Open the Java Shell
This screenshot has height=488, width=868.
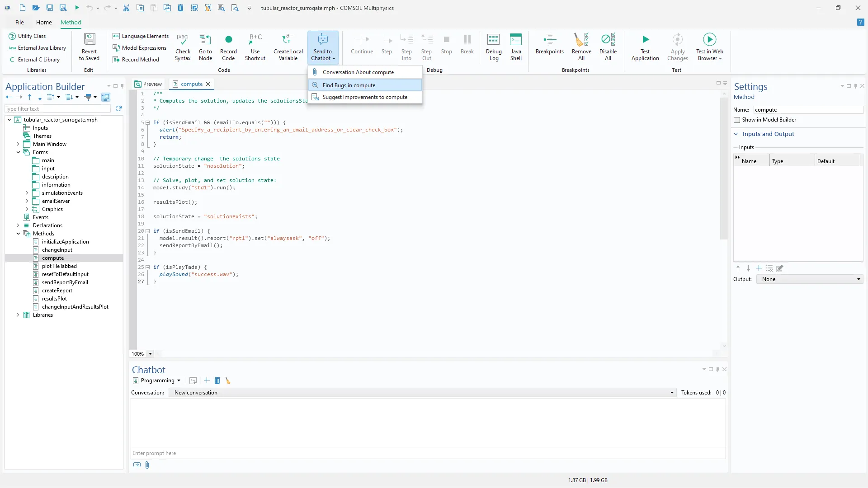[x=516, y=40]
